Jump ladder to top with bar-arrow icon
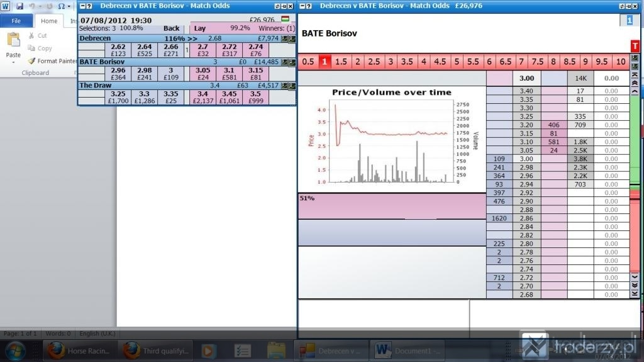The height and width of the screenshot is (362, 644). tap(635, 75)
